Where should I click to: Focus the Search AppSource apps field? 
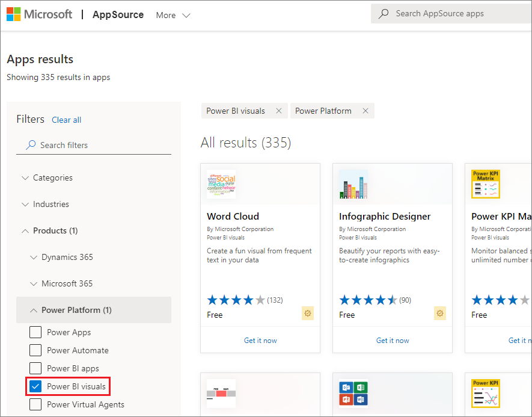[451, 14]
